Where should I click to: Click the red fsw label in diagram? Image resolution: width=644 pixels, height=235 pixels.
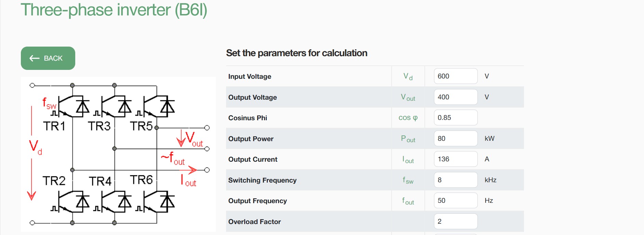[x=49, y=103]
